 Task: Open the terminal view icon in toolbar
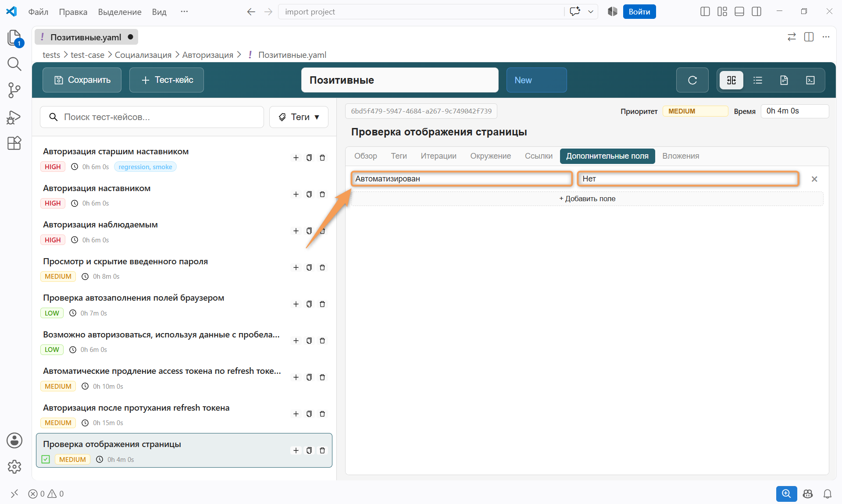810,80
